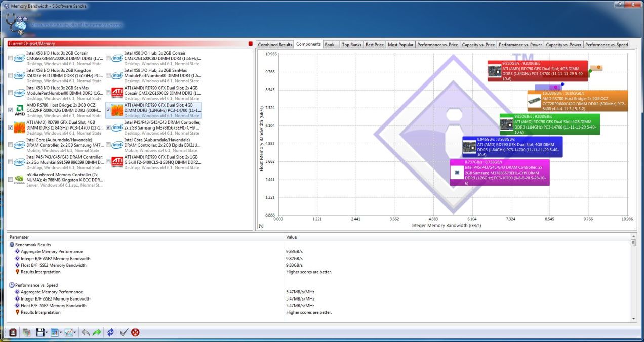Click the red X Cancel icon
The width and height of the screenshot is (644, 342).
pyautogui.click(x=135, y=332)
